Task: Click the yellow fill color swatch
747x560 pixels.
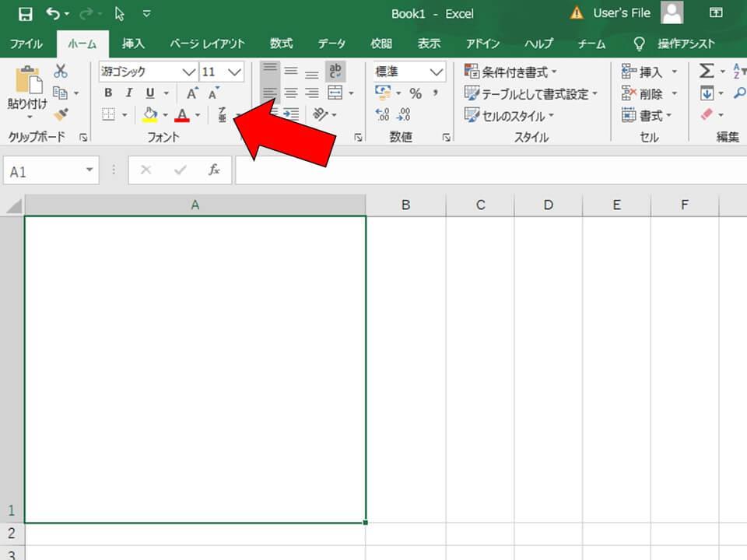Action: pos(150,115)
